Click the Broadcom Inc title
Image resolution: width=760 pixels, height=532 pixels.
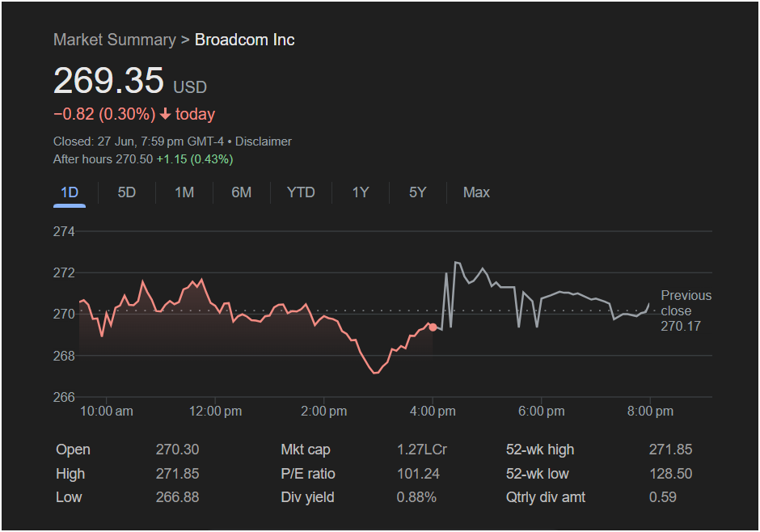click(245, 40)
